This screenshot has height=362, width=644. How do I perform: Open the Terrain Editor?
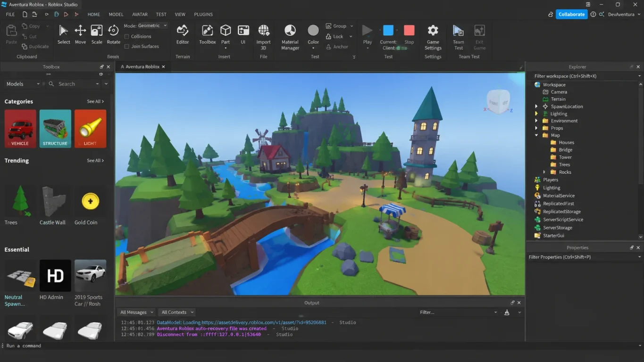click(x=183, y=35)
